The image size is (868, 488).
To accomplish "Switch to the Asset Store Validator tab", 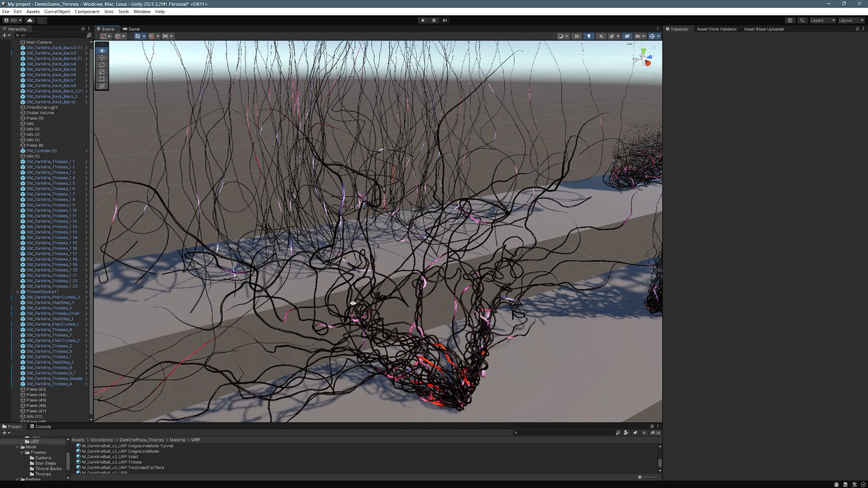I will 716,29.
